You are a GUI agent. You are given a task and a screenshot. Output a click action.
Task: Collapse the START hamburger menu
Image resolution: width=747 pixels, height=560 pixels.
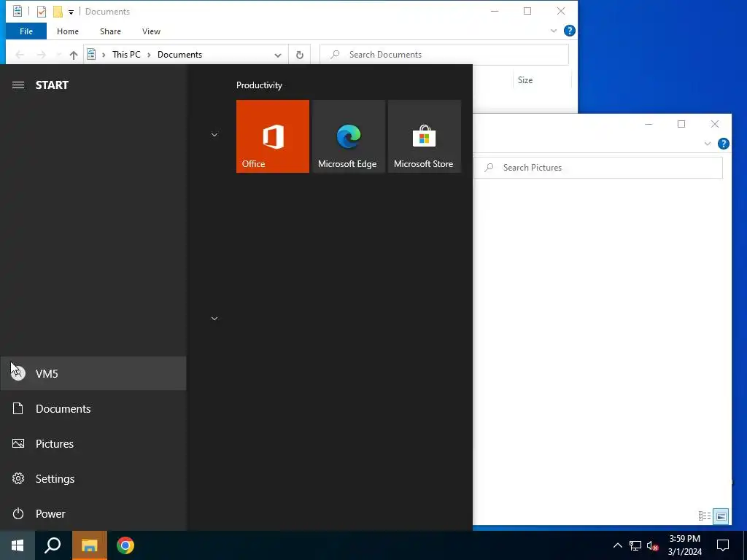pyautogui.click(x=18, y=85)
